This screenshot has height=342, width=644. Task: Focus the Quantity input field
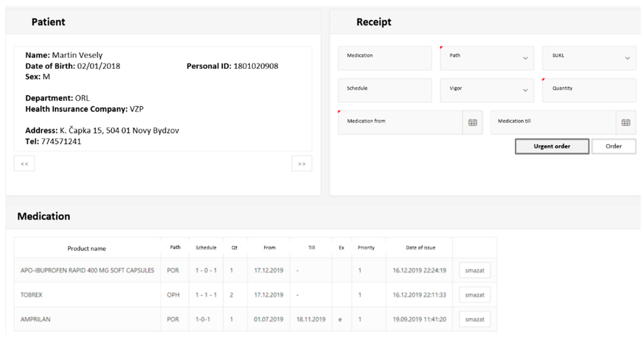[589, 90]
